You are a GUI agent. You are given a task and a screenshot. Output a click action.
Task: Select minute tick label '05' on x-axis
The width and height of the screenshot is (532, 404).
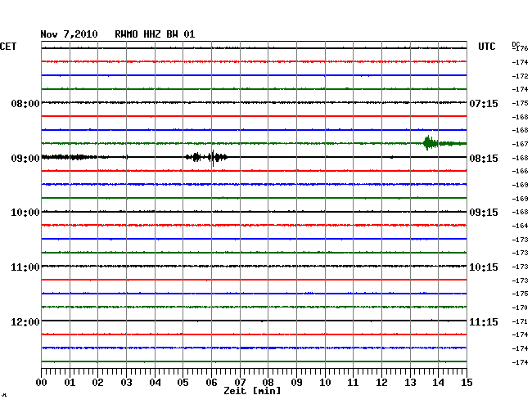[183, 383]
